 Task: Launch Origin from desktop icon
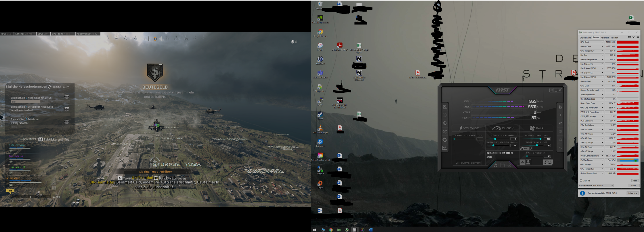pos(320,184)
